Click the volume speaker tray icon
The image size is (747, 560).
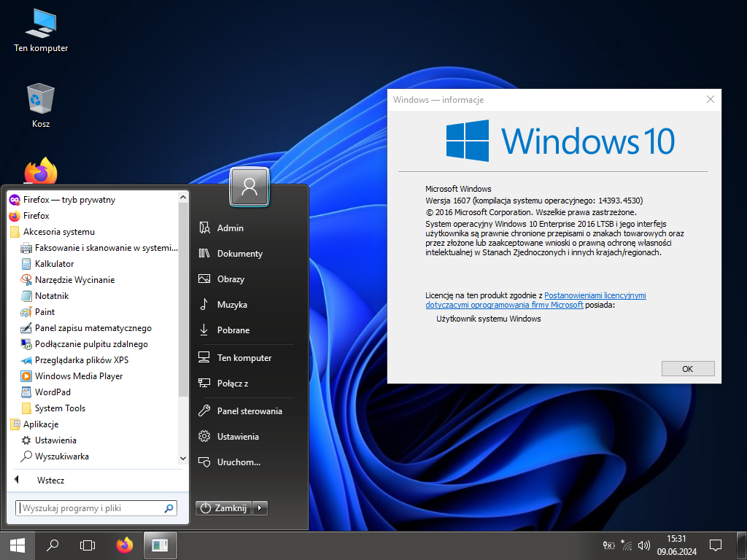coord(643,545)
